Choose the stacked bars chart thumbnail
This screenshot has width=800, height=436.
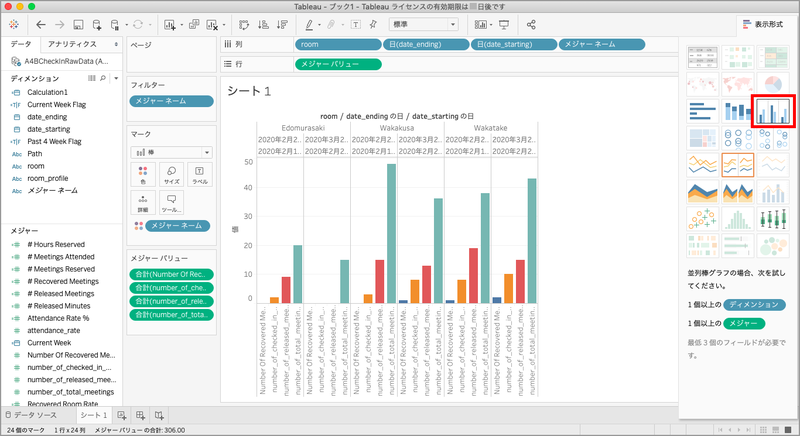[738, 111]
